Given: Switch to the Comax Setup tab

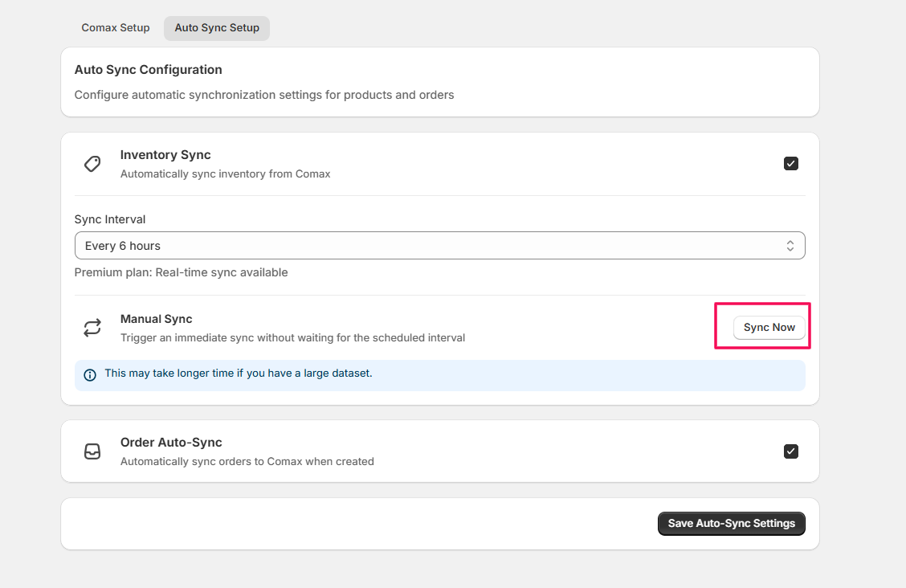Looking at the screenshot, I should tap(116, 28).
